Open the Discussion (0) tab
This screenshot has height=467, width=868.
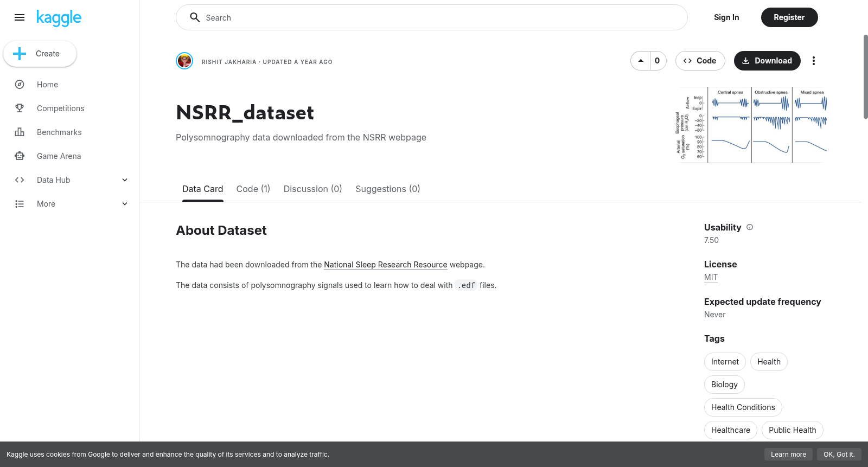click(312, 189)
